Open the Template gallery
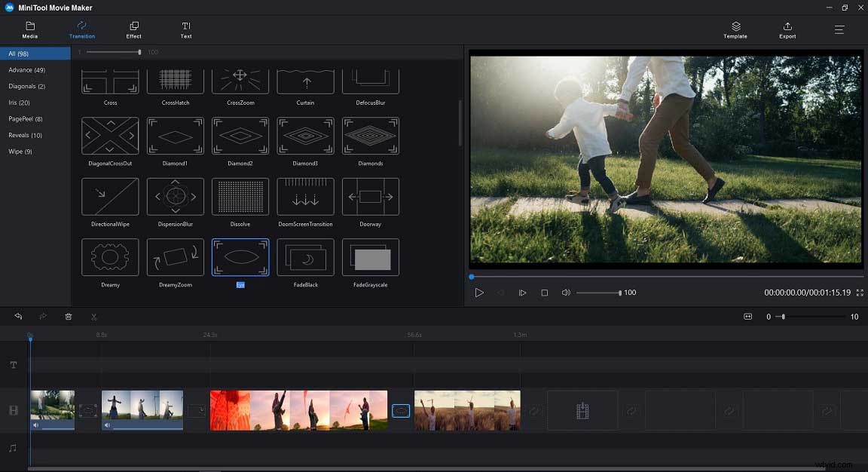The image size is (868, 472). (x=735, y=29)
